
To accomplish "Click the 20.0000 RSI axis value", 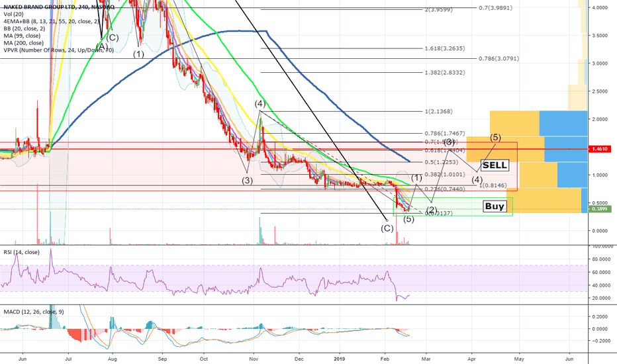I will coord(601,298).
